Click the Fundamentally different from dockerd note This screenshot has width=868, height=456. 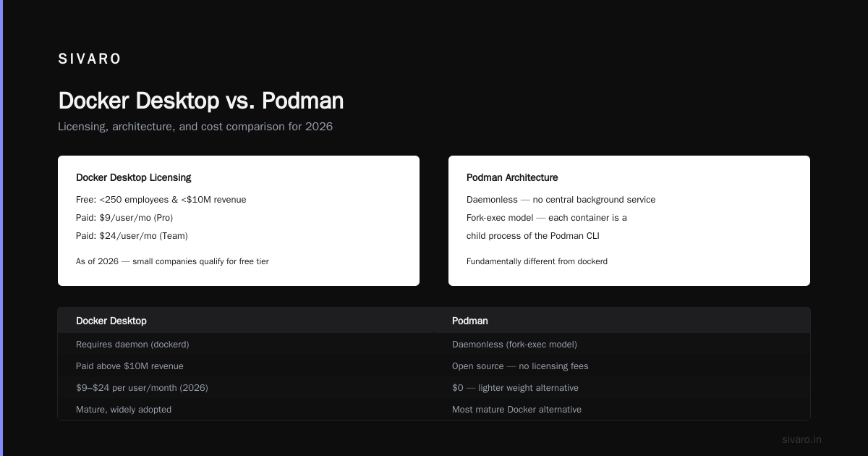click(x=537, y=261)
